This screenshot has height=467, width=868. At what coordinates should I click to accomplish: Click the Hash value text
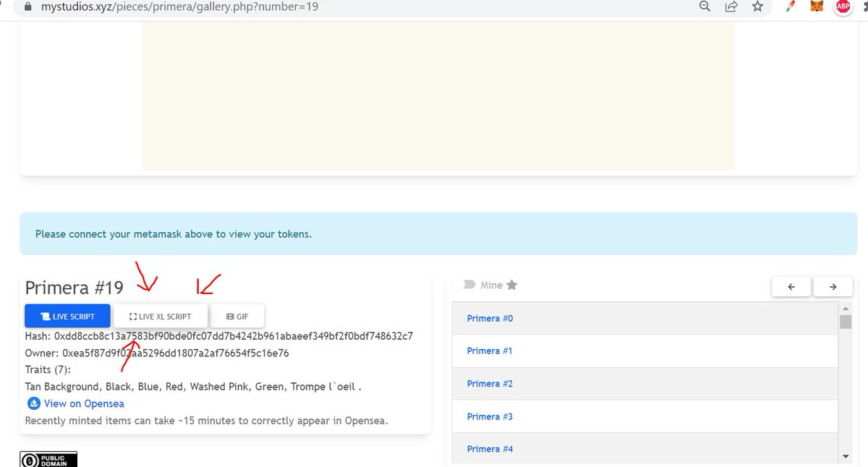click(219, 336)
